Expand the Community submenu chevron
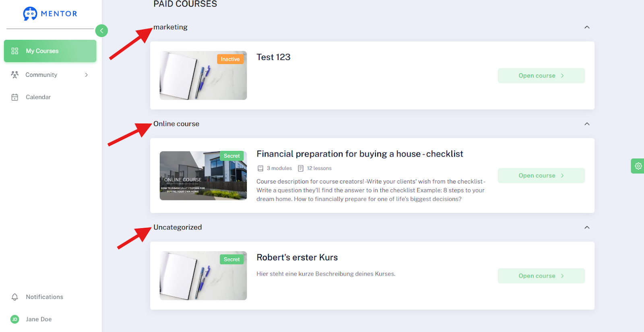Image resolution: width=644 pixels, height=332 pixels. coord(86,75)
